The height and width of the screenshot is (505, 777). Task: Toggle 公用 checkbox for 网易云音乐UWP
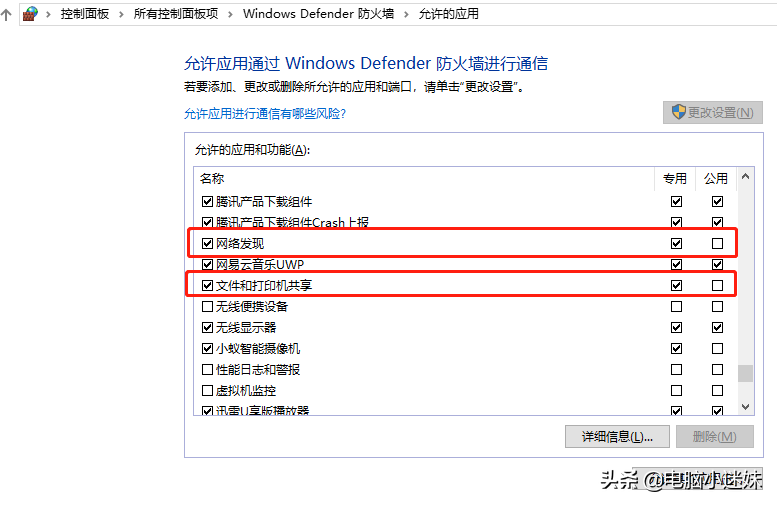[x=717, y=265]
